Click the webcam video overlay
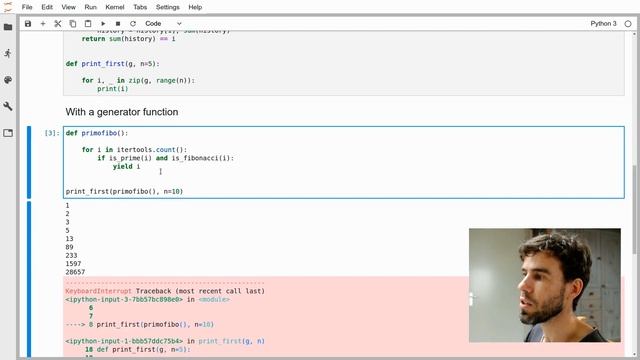The width and height of the screenshot is (640, 360). pyautogui.click(x=544, y=285)
